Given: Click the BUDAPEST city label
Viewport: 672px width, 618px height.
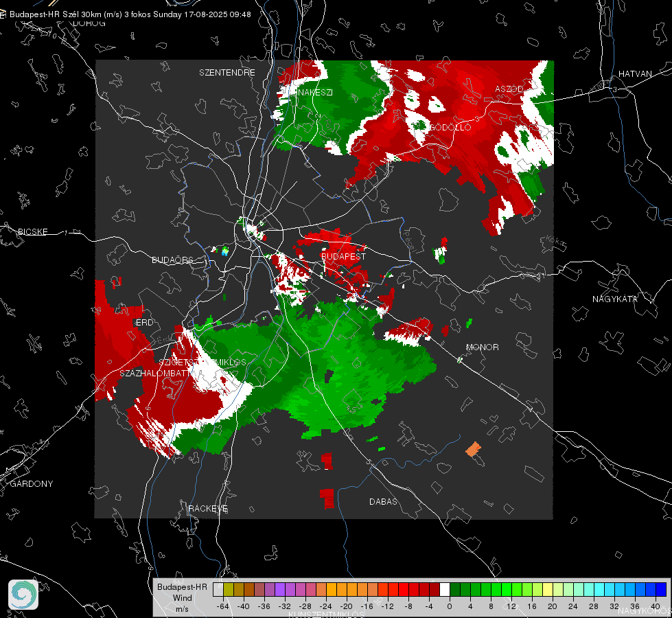Looking at the screenshot, I should click(343, 256).
